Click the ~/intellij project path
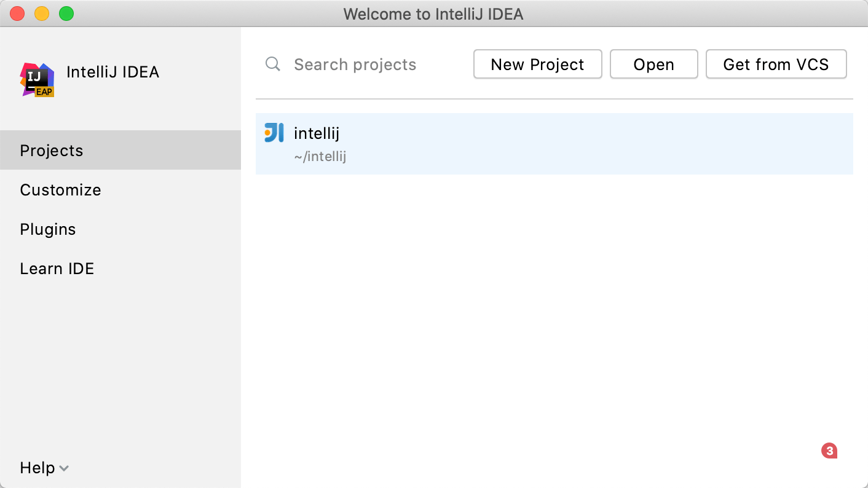The height and width of the screenshot is (488, 868). click(x=320, y=157)
